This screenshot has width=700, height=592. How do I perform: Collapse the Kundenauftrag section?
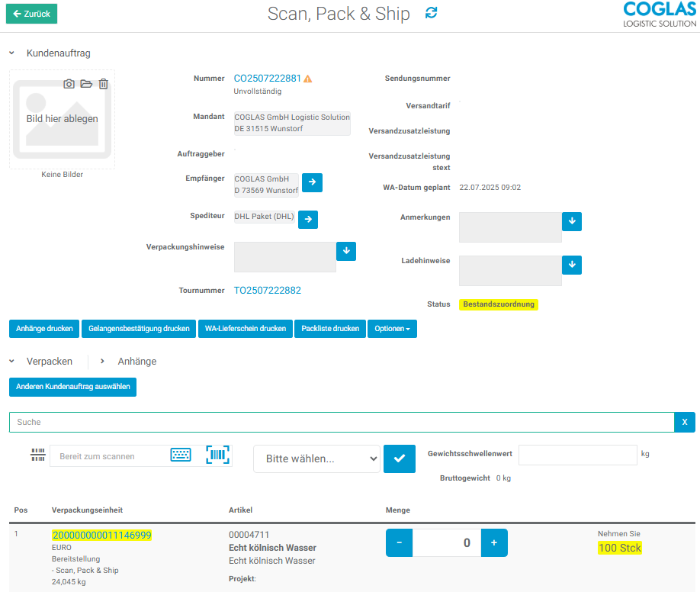tap(11, 53)
